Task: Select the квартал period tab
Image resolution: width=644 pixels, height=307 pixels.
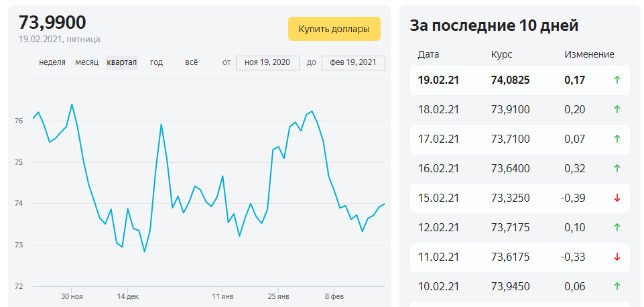Action: click(x=122, y=62)
